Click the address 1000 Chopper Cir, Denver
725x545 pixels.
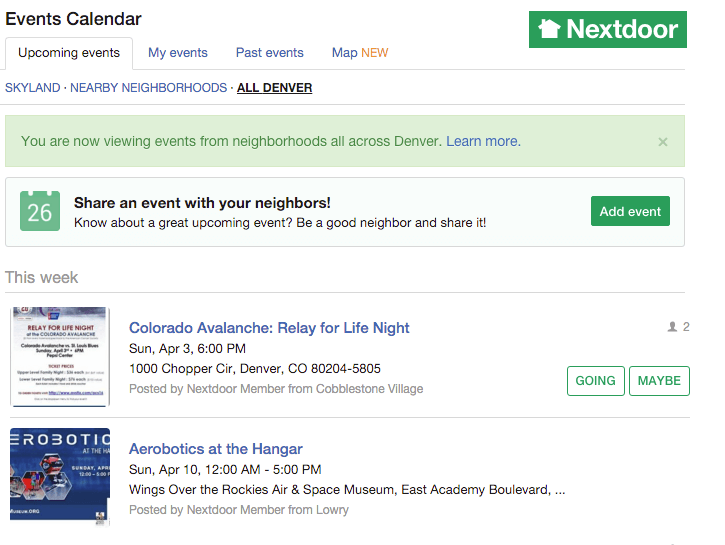255,369
